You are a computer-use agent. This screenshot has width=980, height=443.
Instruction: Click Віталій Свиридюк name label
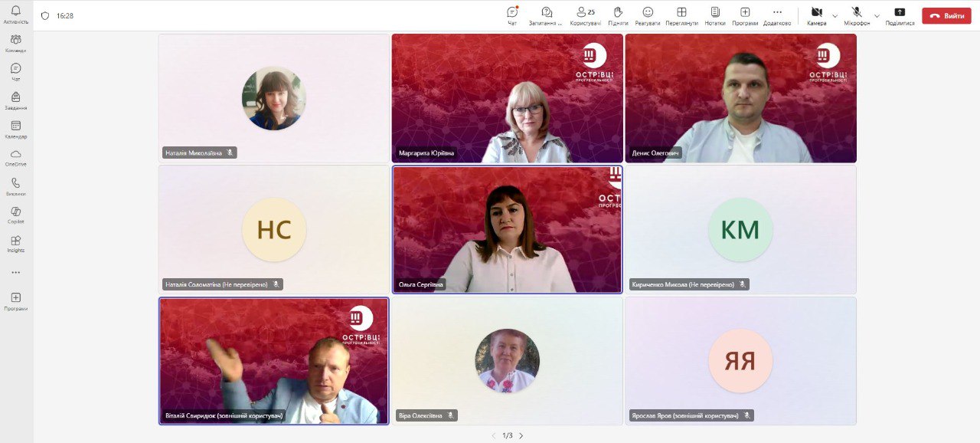(224, 415)
